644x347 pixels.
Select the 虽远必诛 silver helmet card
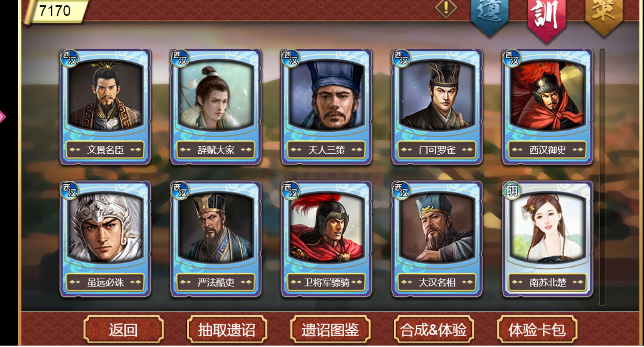coord(105,239)
